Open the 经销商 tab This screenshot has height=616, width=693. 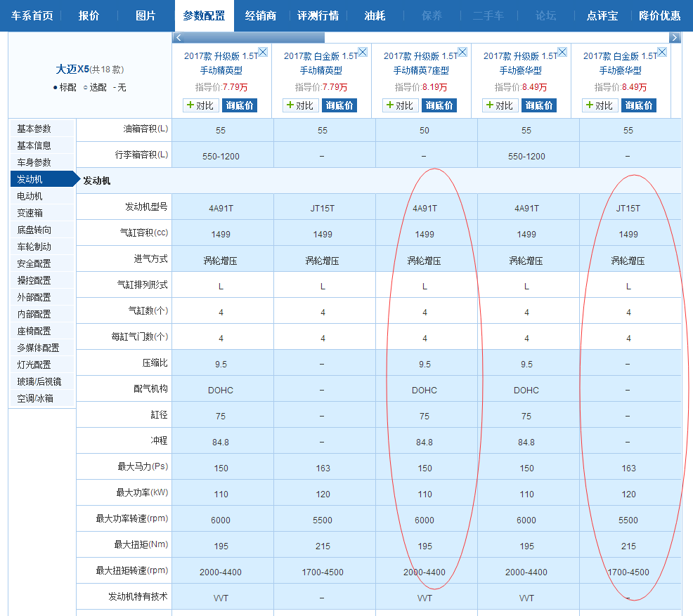click(261, 16)
